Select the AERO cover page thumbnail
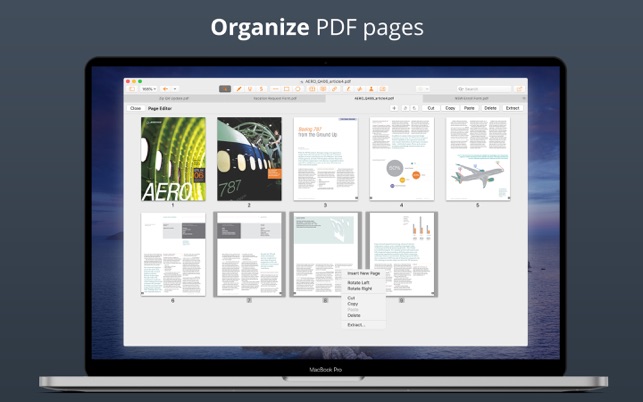The width and height of the screenshot is (643, 402). (173, 159)
